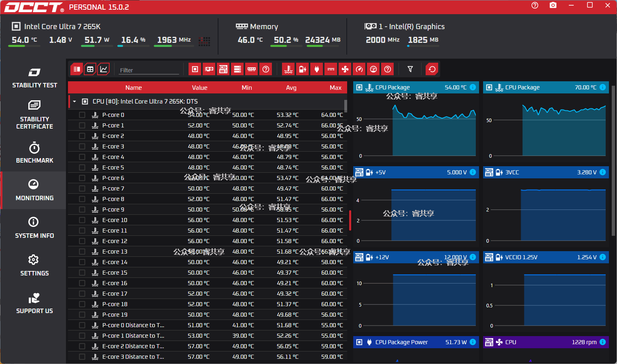The height and width of the screenshot is (364, 617).
Task: Click the GPU device filter icon
Action: coord(209,69)
